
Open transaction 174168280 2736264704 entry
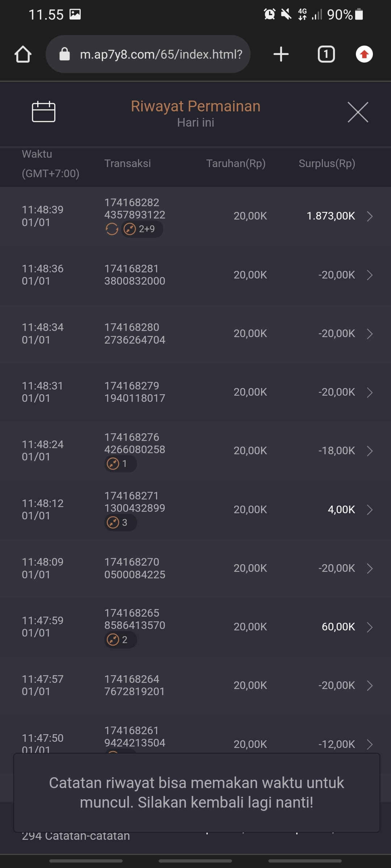click(x=135, y=333)
